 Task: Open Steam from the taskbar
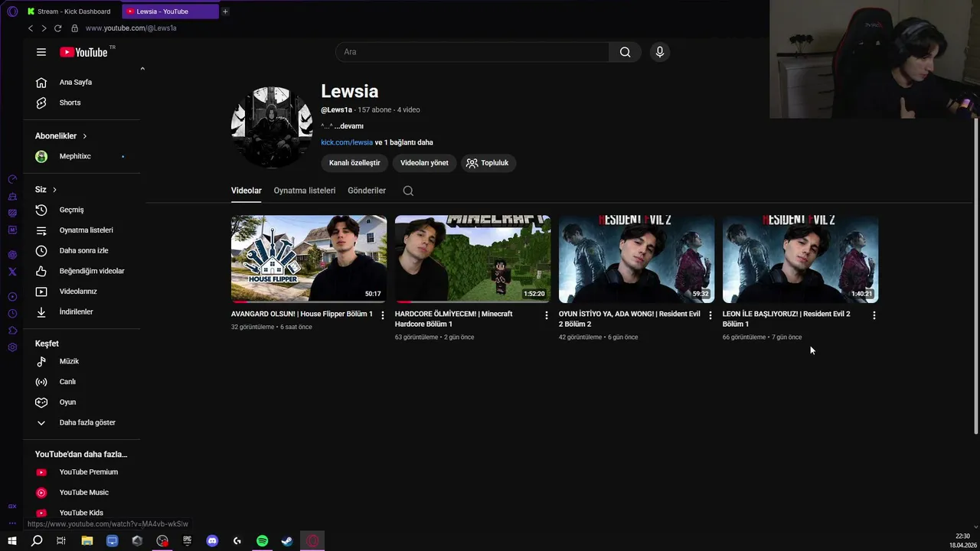287,541
